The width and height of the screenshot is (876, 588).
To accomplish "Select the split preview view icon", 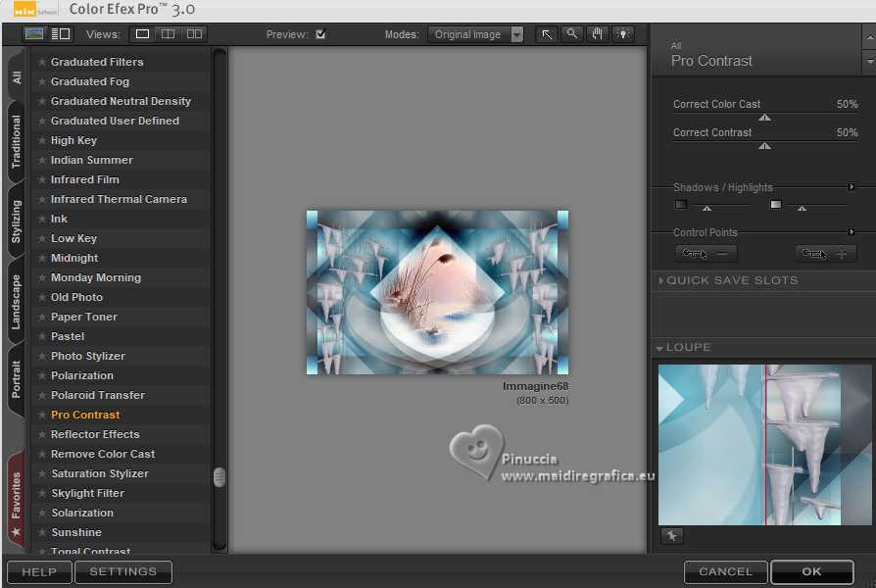I will coord(168,34).
